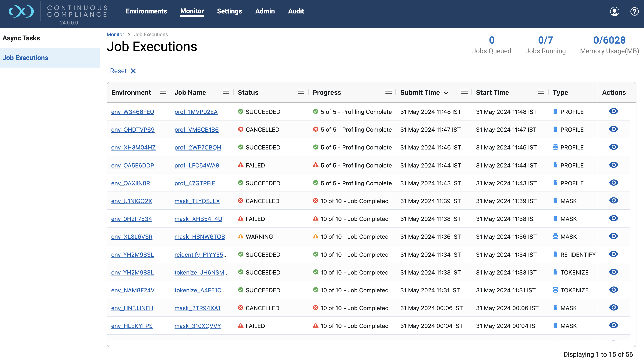Viewport: 644px width, 363px height.
Task: View details eye icon for prof_1MVP92EA
Action: pyautogui.click(x=614, y=111)
